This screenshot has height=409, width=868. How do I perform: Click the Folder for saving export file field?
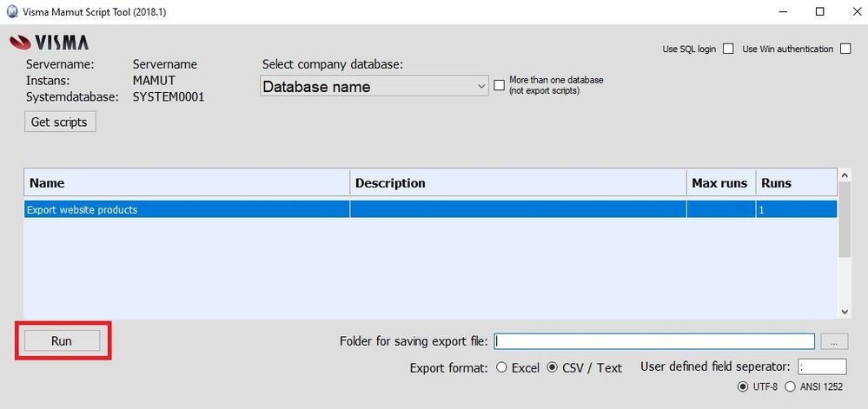tap(654, 341)
